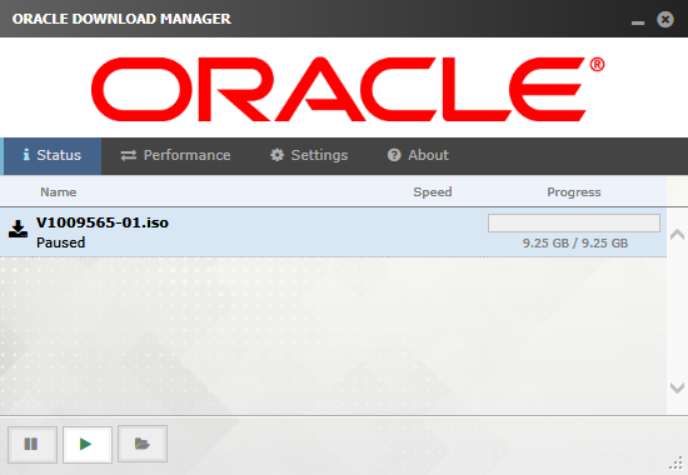
Task: Select the V1009565-01.iso file name
Action: pyautogui.click(x=102, y=223)
